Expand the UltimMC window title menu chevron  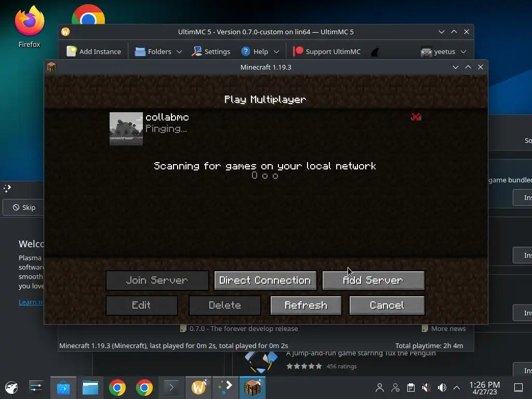click(x=442, y=32)
